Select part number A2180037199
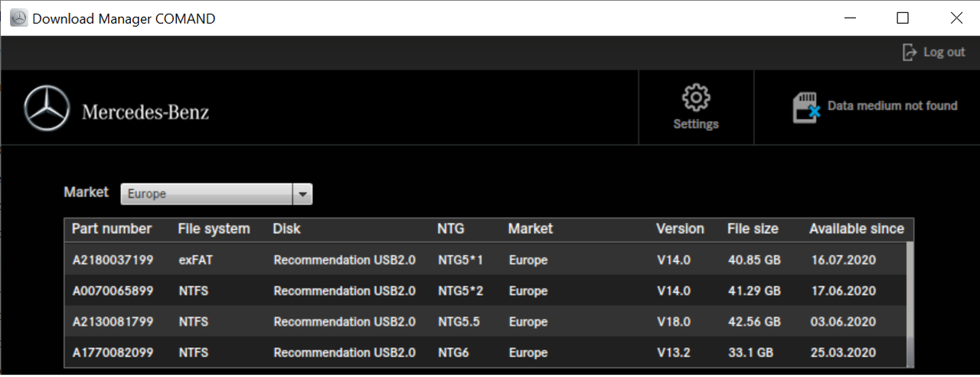 [x=113, y=260]
